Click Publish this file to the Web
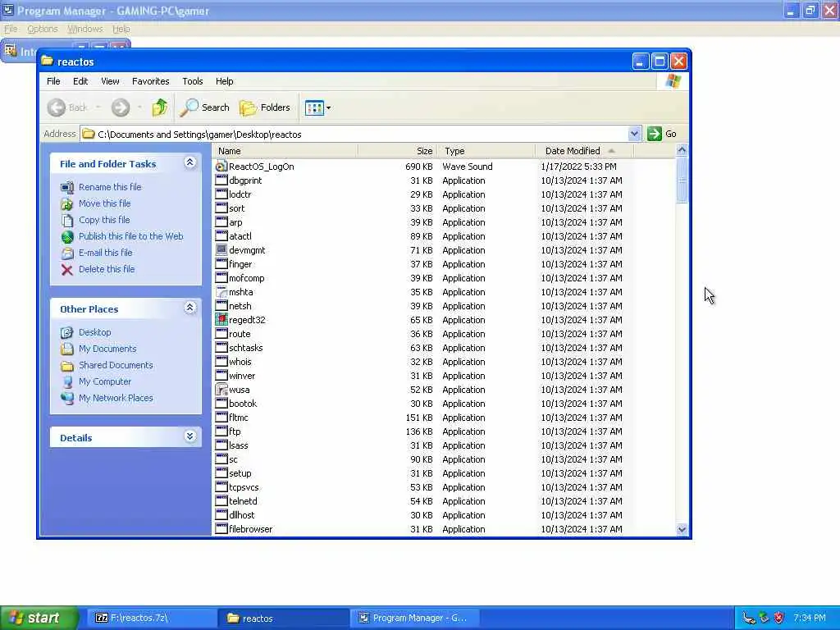This screenshot has width=840, height=630. pyautogui.click(x=130, y=236)
